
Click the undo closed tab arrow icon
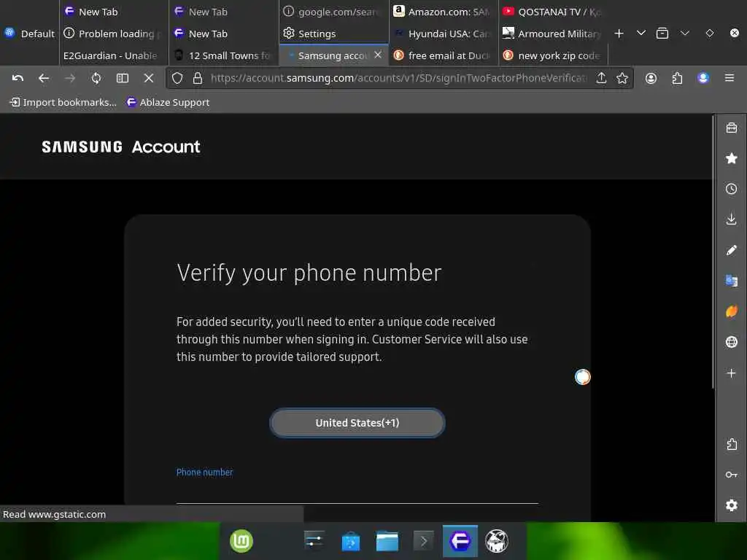(x=18, y=78)
